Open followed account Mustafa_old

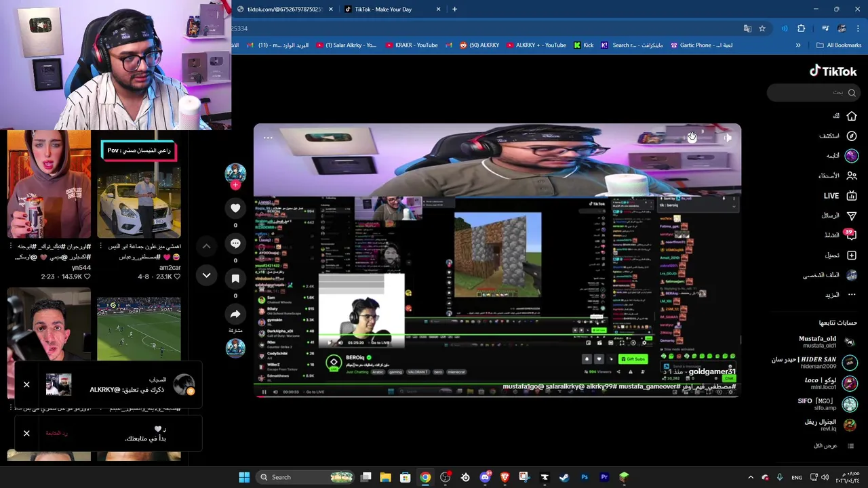[x=827, y=342]
